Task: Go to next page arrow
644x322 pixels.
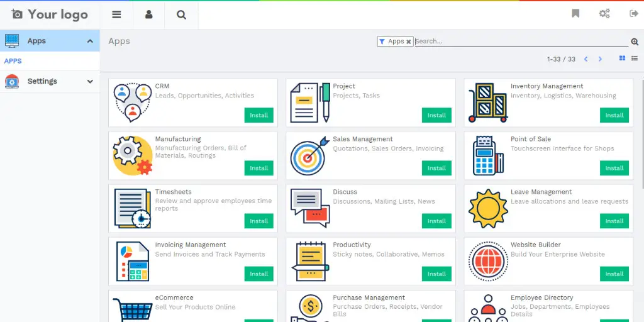Action: 600,59
